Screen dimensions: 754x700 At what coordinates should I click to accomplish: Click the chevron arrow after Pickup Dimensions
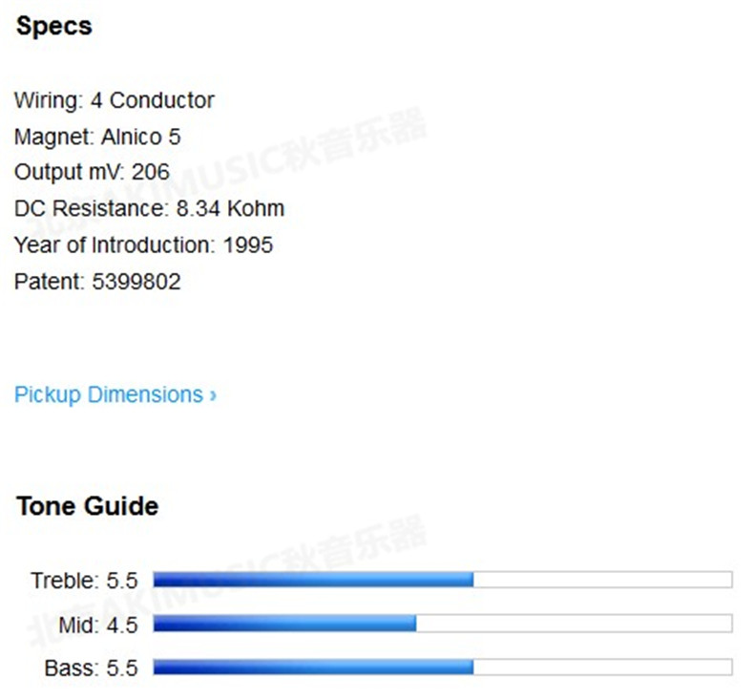(213, 394)
